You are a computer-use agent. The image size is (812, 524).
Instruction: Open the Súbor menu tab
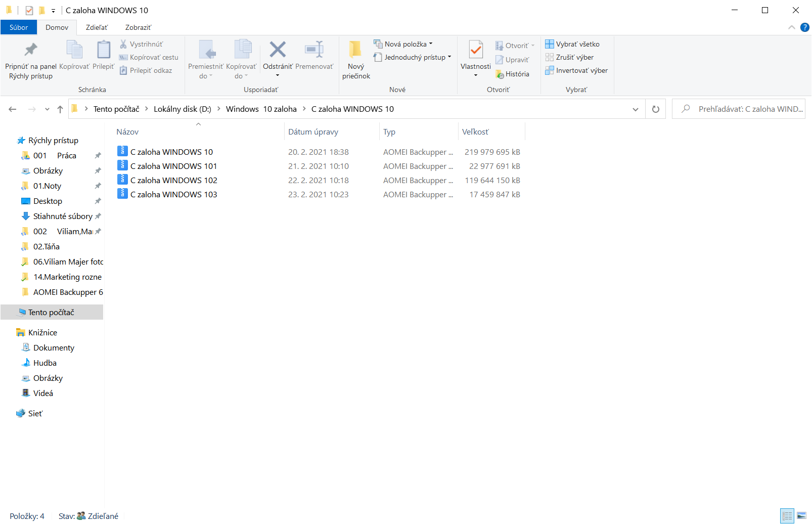click(19, 27)
